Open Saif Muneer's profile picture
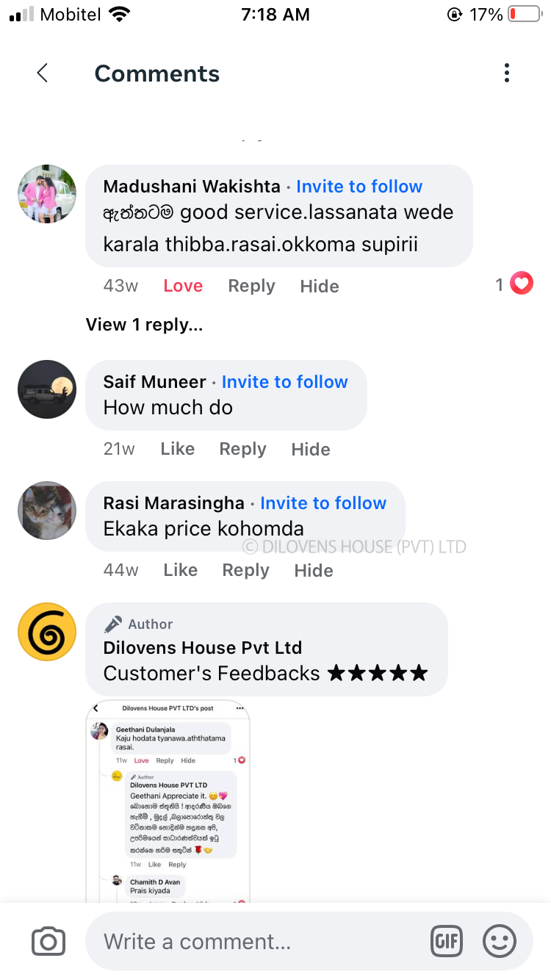551x980 pixels. [47, 389]
